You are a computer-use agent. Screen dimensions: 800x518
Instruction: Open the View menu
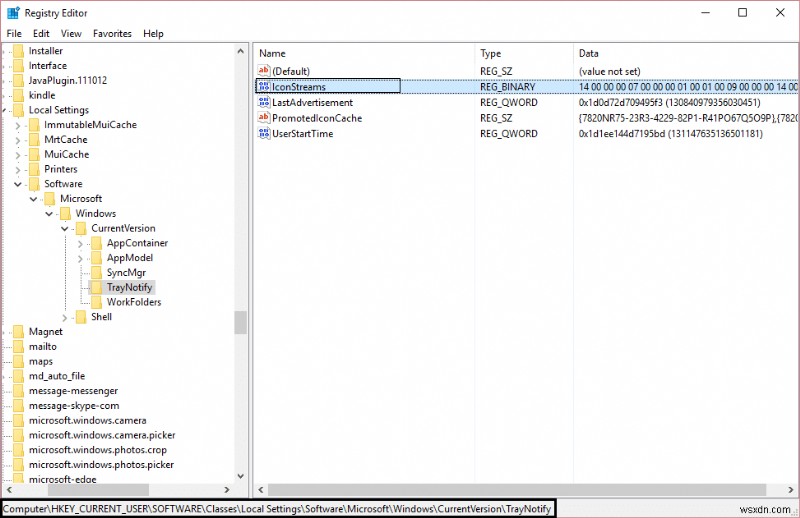click(x=71, y=34)
